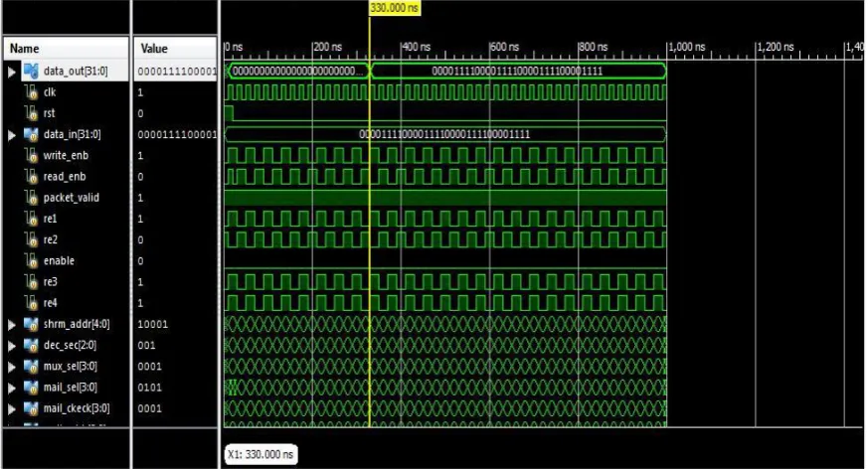Expand the shrm_addr[4:0] bus signal
868x469 pixels.
pos(12,325)
